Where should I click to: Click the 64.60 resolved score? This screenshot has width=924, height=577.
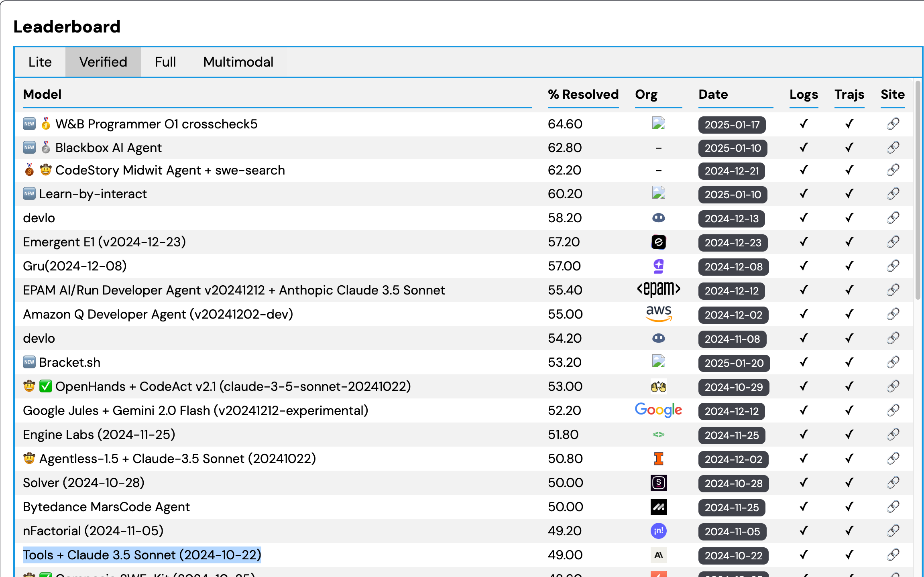pos(565,124)
